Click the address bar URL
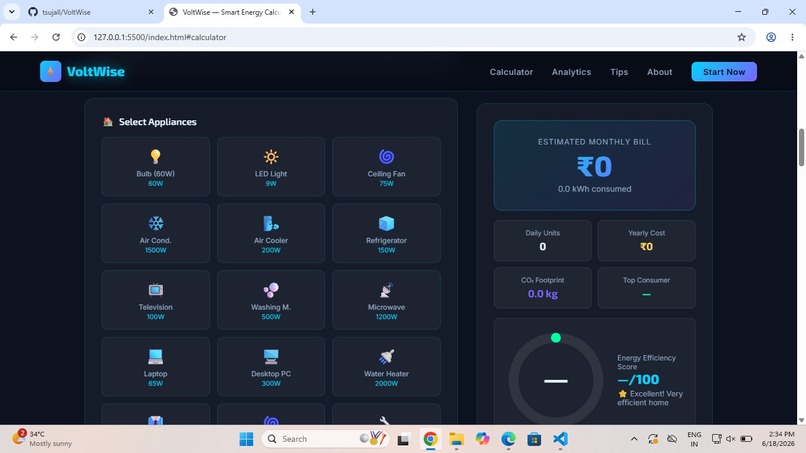Screen dimensions: 806x453 coord(159,37)
